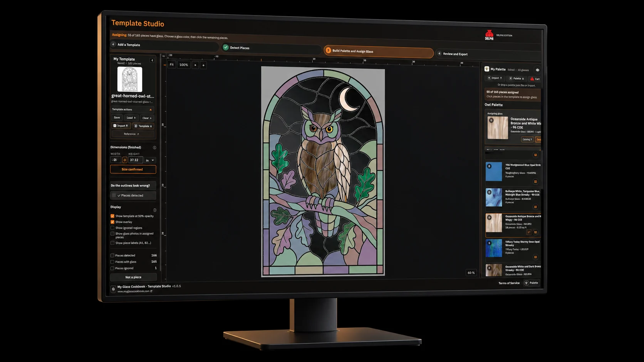
Task: Click the Template download button
Action: pos(143,126)
